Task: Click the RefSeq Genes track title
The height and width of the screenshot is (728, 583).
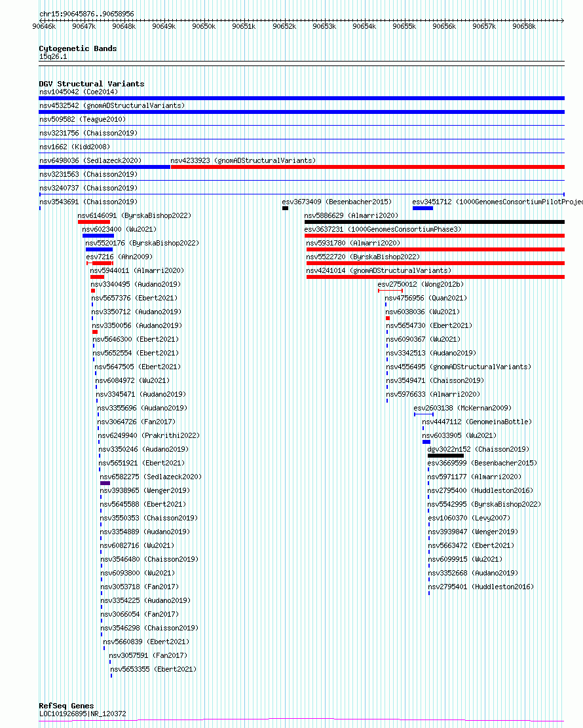Action: 66,706
